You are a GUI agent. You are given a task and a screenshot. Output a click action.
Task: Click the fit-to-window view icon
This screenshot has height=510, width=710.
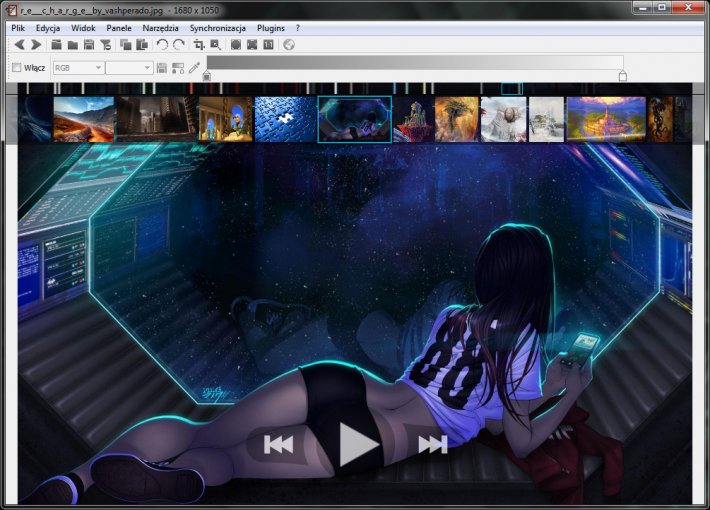click(x=235, y=44)
